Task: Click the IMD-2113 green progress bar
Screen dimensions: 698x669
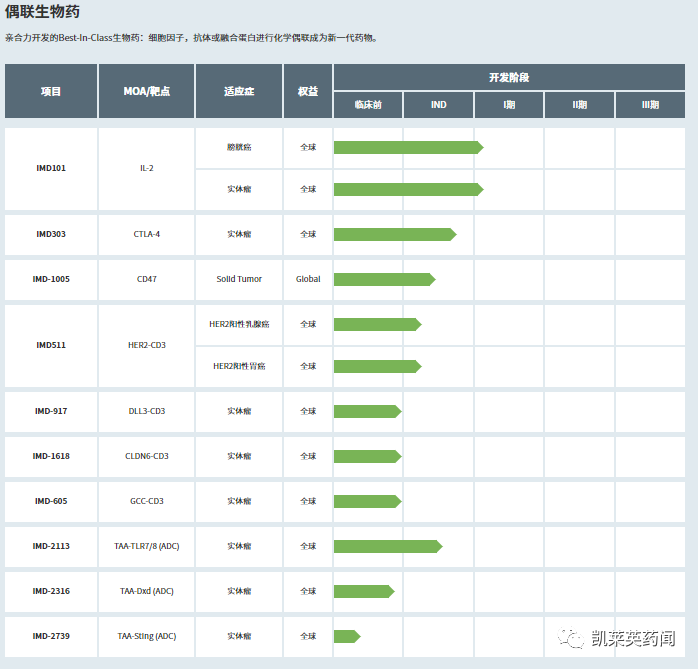Action: [x=387, y=546]
